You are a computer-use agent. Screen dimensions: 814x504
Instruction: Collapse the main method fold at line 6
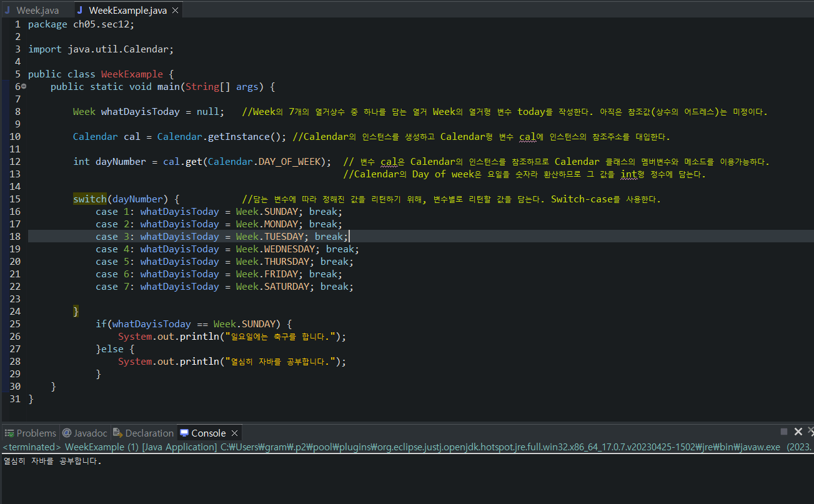point(24,87)
